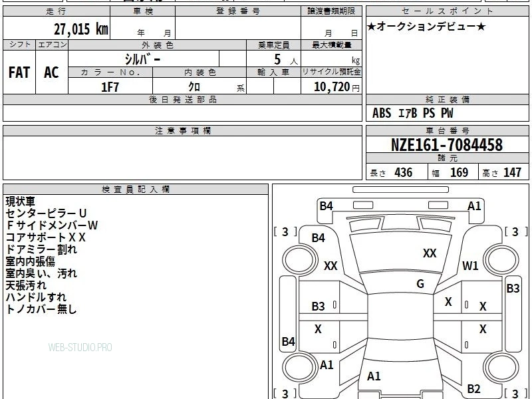Select the note 室内内張傷
The width and height of the screenshot is (532, 399).
(30, 261)
